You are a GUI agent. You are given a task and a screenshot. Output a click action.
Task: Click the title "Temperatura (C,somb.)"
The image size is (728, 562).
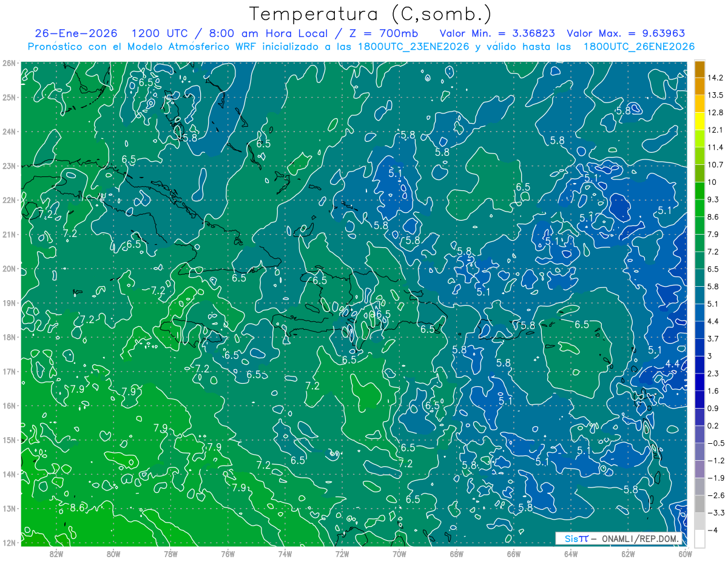(371, 14)
